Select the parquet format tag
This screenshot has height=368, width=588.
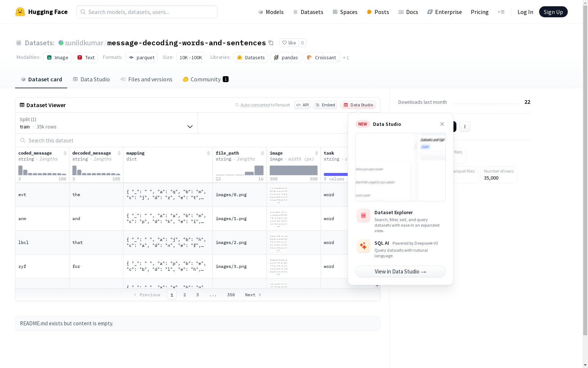(x=141, y=57)
